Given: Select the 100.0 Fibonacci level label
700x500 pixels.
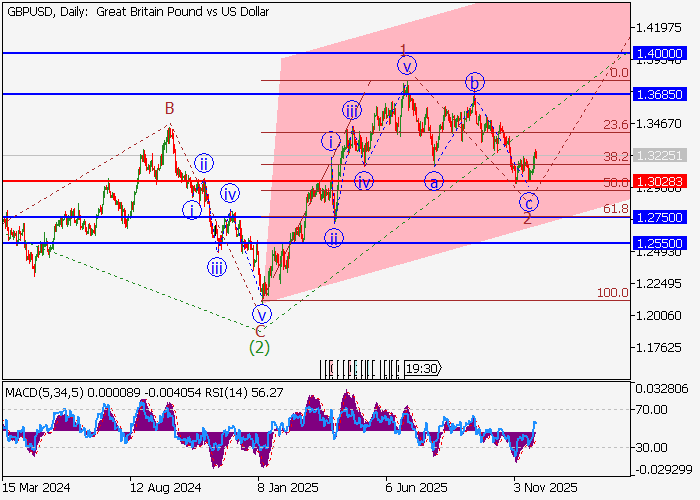Looking at the screenshot, I should click(x=612, y=292).
